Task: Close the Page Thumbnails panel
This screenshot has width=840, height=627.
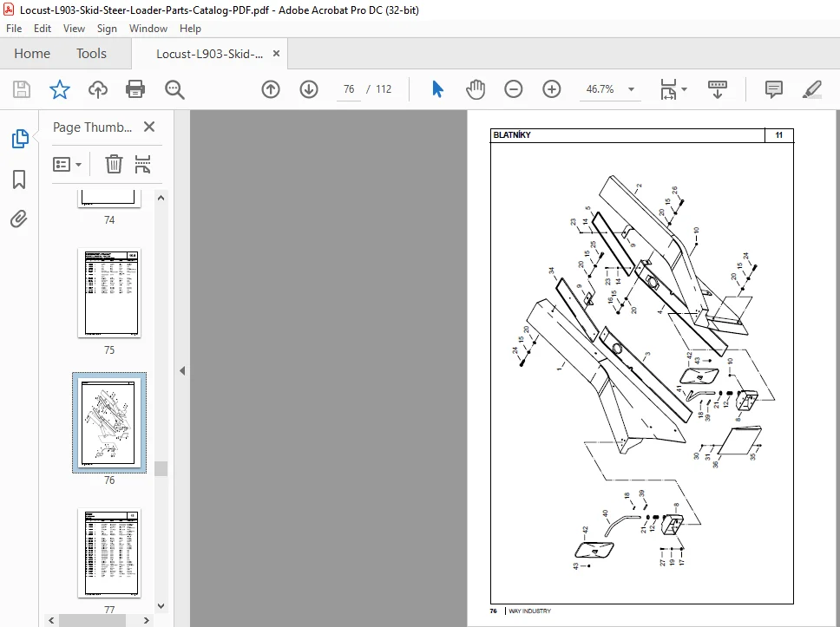Action: tap(149, 127)
